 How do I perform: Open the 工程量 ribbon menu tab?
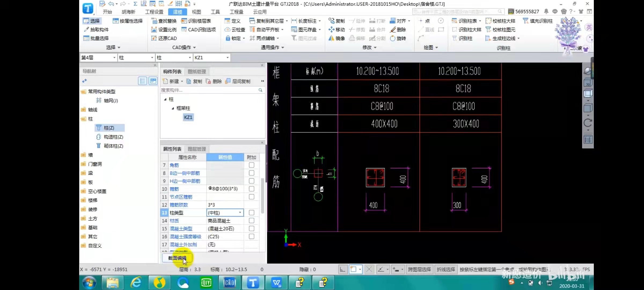236,12
